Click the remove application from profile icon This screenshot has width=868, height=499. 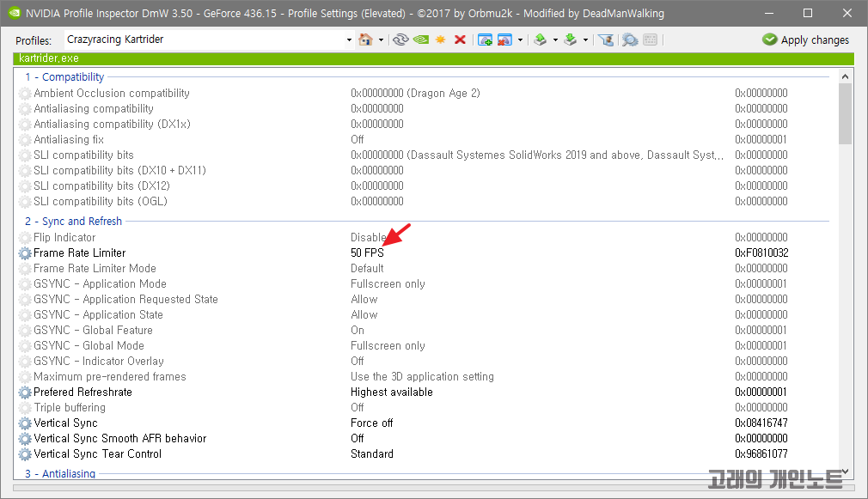(x=504, y=40)
